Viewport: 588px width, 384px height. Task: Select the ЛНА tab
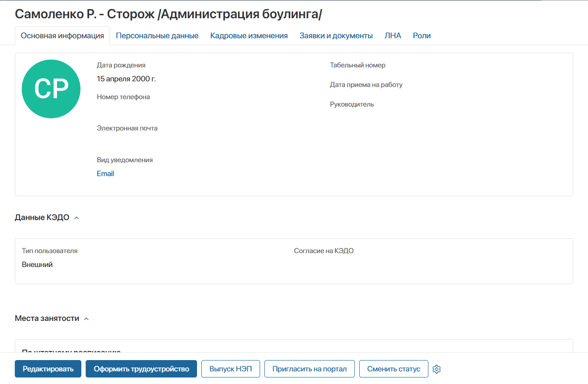(393, 36)
